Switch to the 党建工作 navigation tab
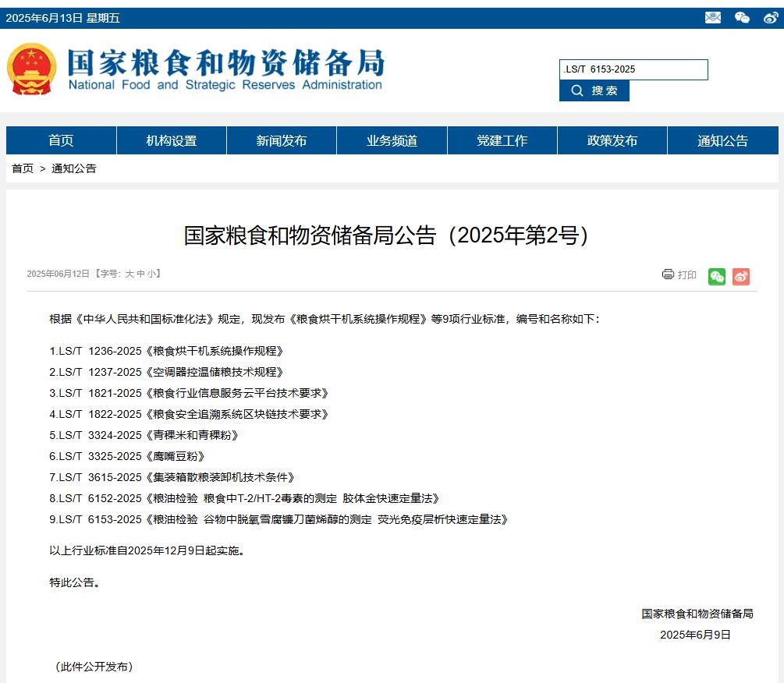 point(502,140)
